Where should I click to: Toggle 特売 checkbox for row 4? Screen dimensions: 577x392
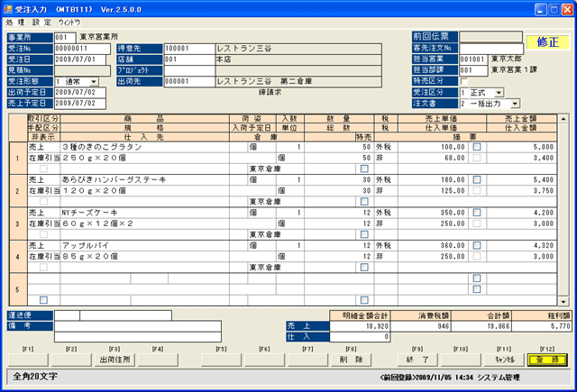(364, 268)
